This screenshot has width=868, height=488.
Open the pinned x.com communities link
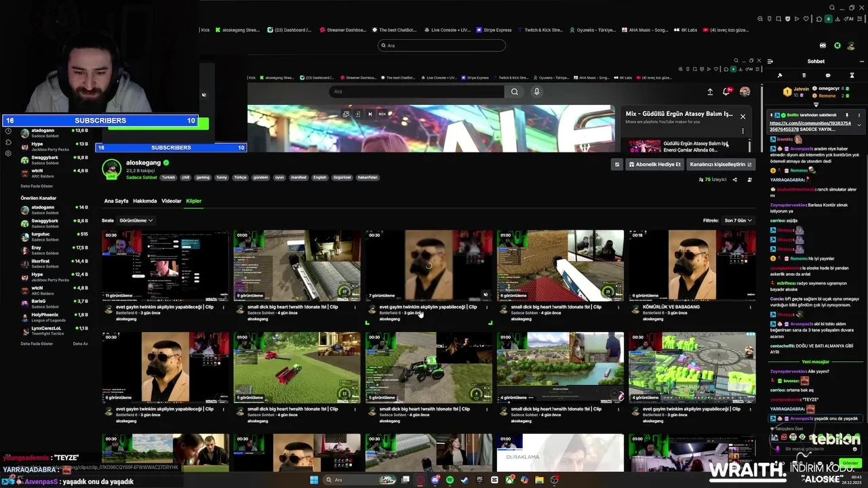810,126
